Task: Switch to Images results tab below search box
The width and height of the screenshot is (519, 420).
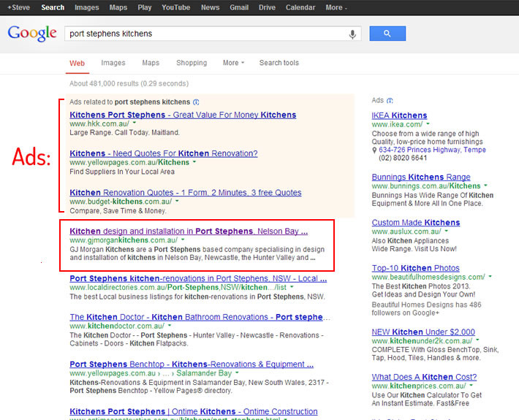Action: click(x=113, y=63)
